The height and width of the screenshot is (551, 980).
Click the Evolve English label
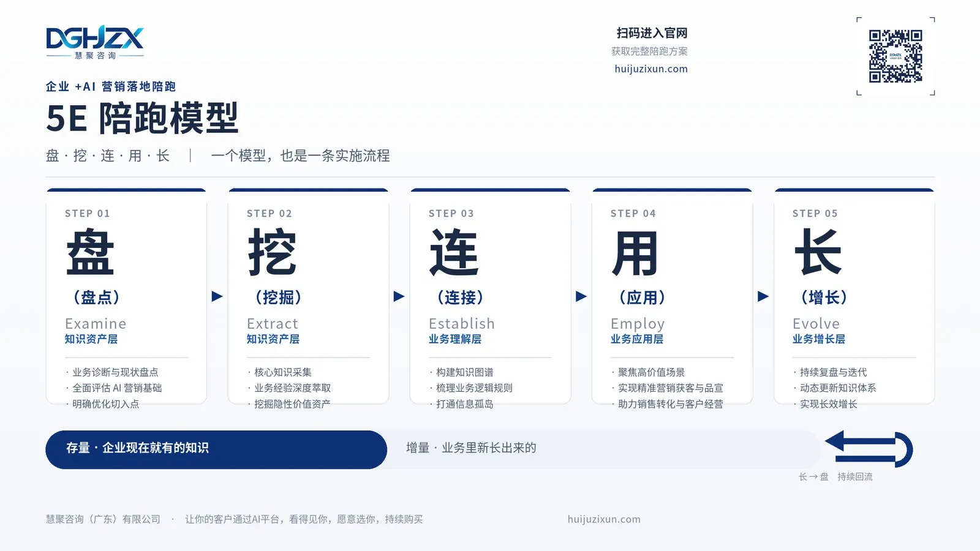pyautogui.click(x=816, y=323)
